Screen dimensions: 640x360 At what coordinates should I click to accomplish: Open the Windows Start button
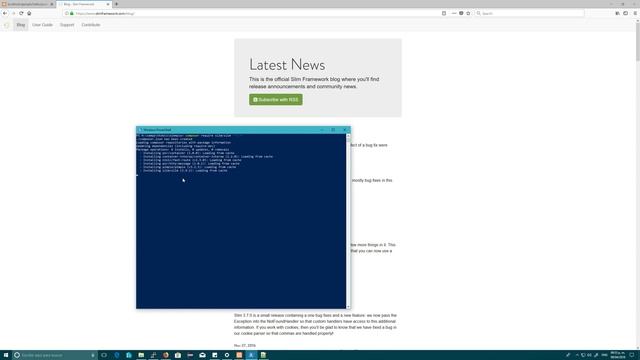coord(6,355)
